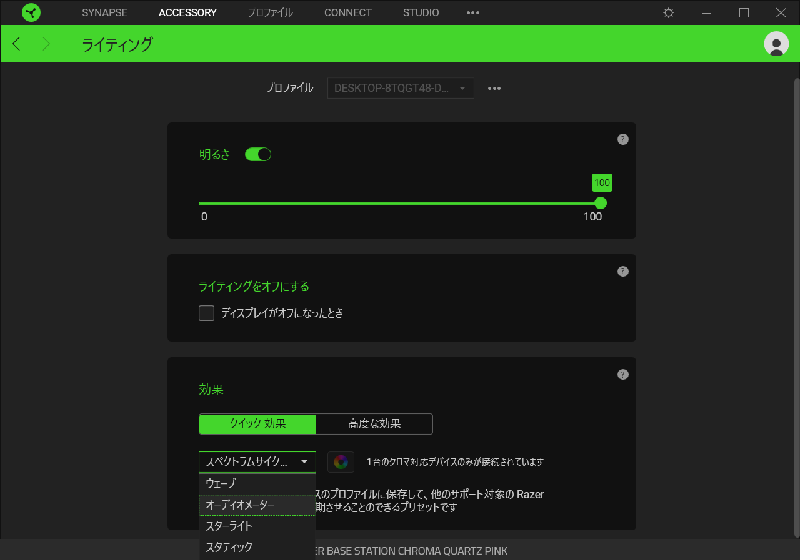This screenshot has width=800, height=560.
Task: Choose スタティック from the effect list
Action: tap(257, 547)
